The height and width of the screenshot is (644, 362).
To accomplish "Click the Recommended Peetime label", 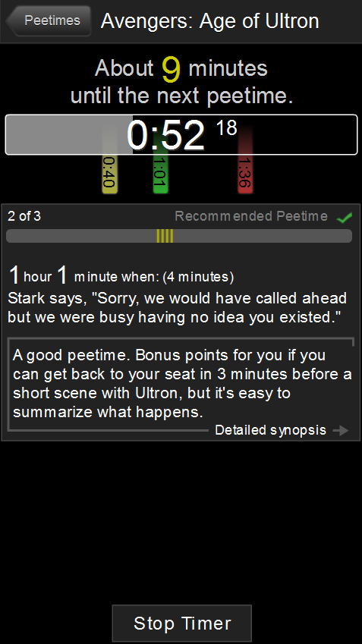I will pyautogui.click(x=251, y=216).
